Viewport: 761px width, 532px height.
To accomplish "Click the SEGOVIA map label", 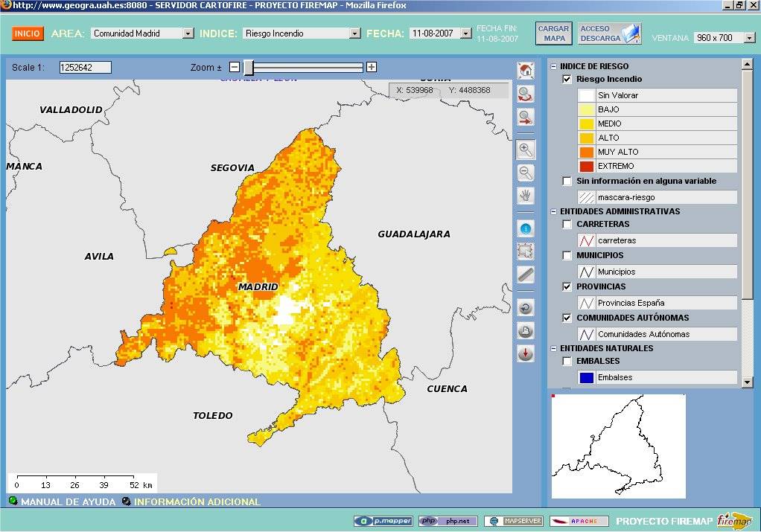I will pos(232,168).
